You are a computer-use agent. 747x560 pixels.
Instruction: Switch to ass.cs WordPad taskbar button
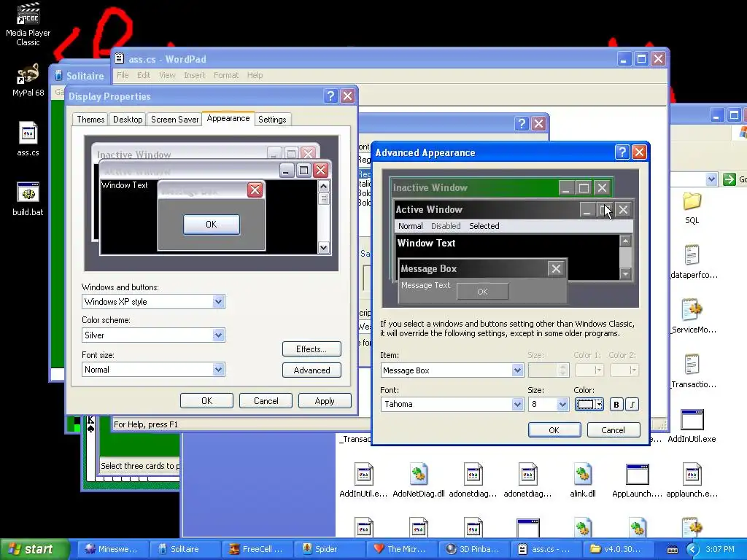[x=546, y=549]
